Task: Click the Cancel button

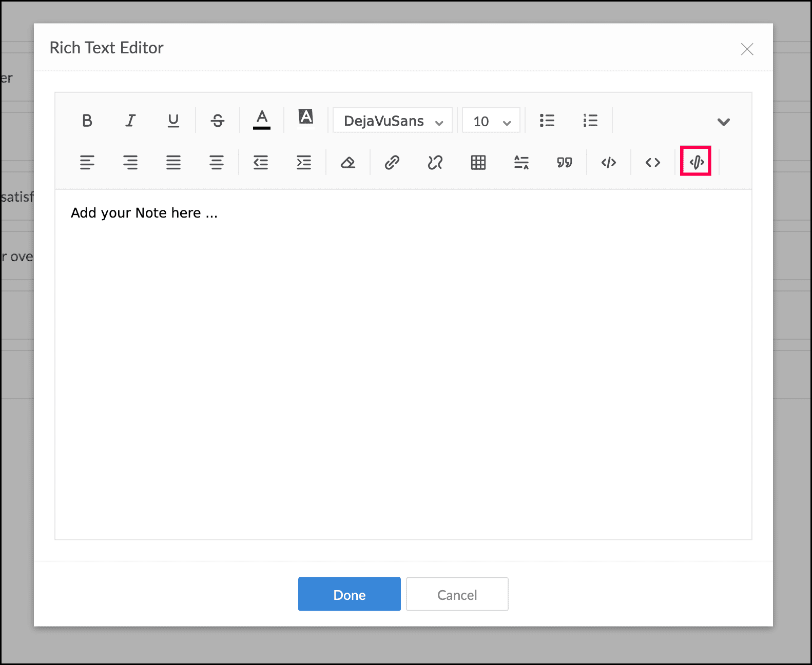Action: (457, 594)
